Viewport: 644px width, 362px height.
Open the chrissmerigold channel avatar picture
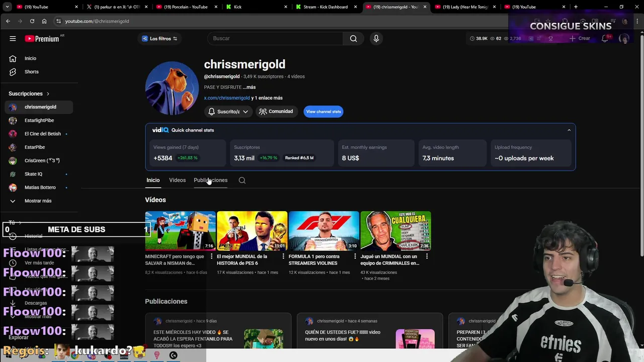(172, 88)
